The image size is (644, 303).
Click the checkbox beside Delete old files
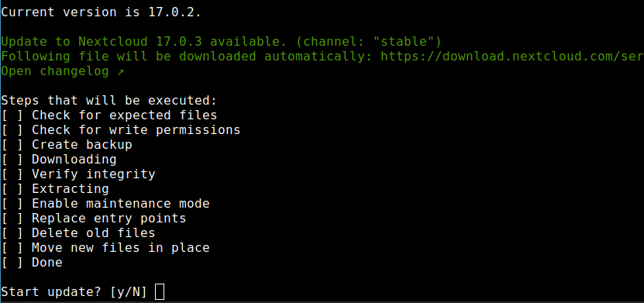click(12, 232)
